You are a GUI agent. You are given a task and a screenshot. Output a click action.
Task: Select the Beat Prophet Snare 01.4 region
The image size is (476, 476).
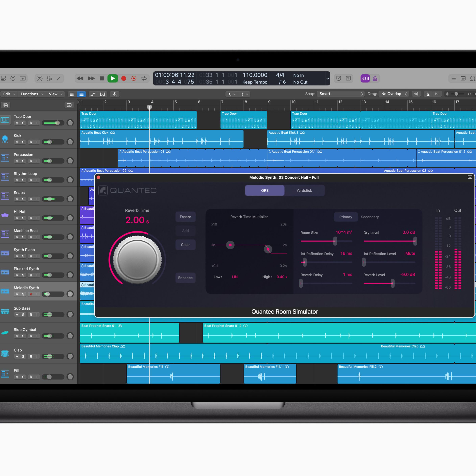(x=339, y=333)
